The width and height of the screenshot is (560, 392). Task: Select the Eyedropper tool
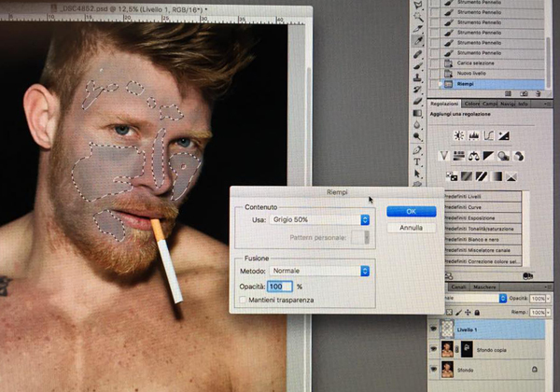pos(417,41)
